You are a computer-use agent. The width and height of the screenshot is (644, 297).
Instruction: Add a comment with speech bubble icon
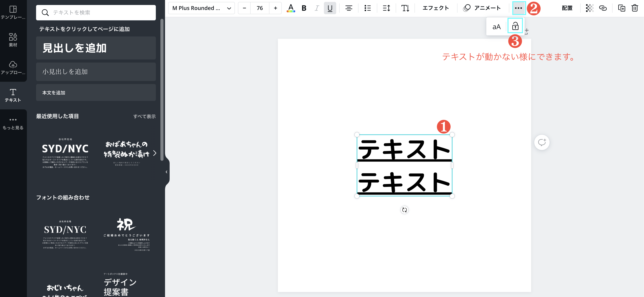point(542,143)
